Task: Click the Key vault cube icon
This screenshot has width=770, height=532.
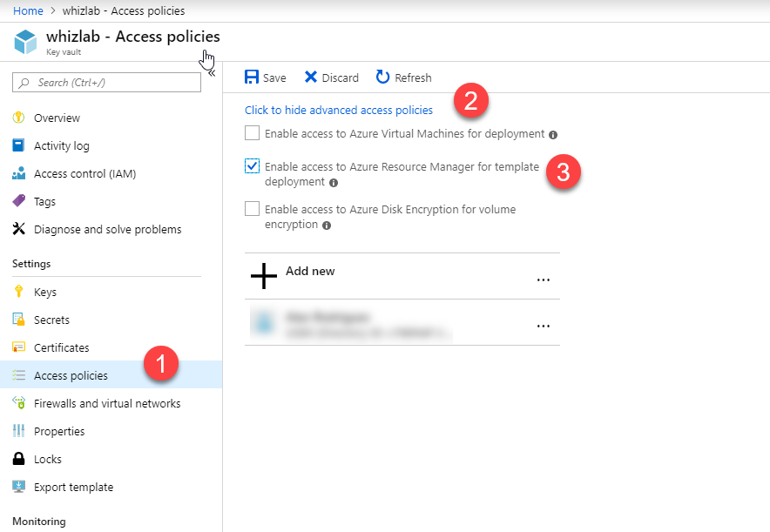Action: 25,42
